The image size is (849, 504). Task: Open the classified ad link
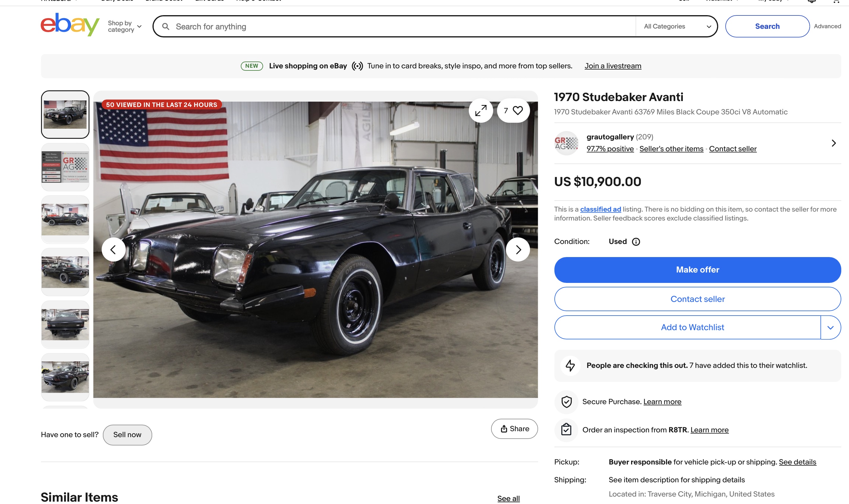pos(600,209)
